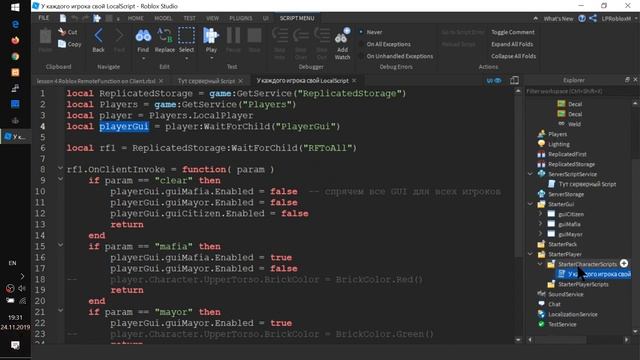Viewport: 640px width, 360px height.
Task: Click the Lighting bulb icon in Explorer
Action: click(x=541, y=144)
